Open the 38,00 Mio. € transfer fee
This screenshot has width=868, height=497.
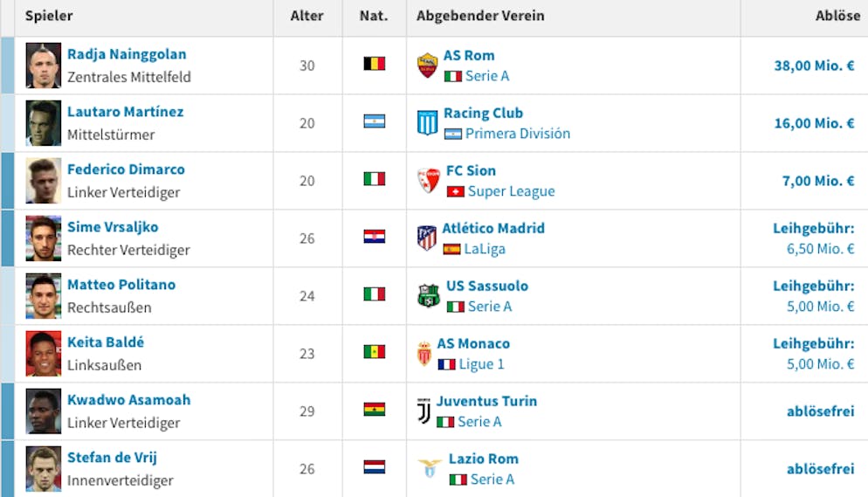point(814,66)
